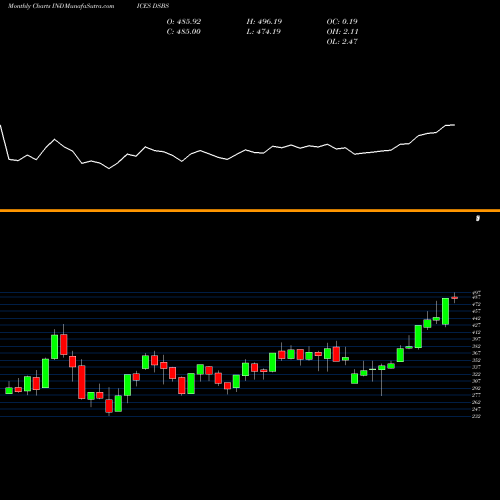Select the open value 'O: 485.92'

tap(184, 22)
